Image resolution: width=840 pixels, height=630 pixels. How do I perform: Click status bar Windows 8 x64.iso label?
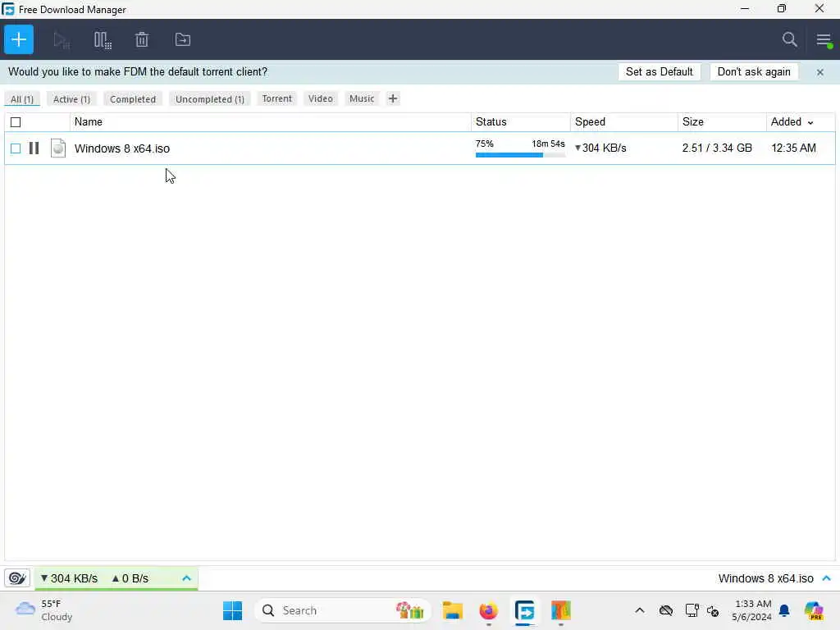click(765, 578)
